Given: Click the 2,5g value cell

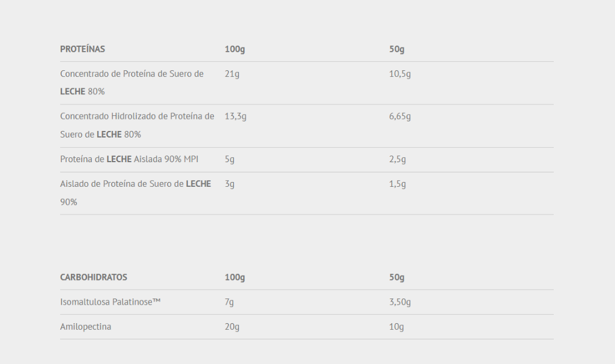Looking at the screenshot, I should pyautogui.click(x=398, y=160).
